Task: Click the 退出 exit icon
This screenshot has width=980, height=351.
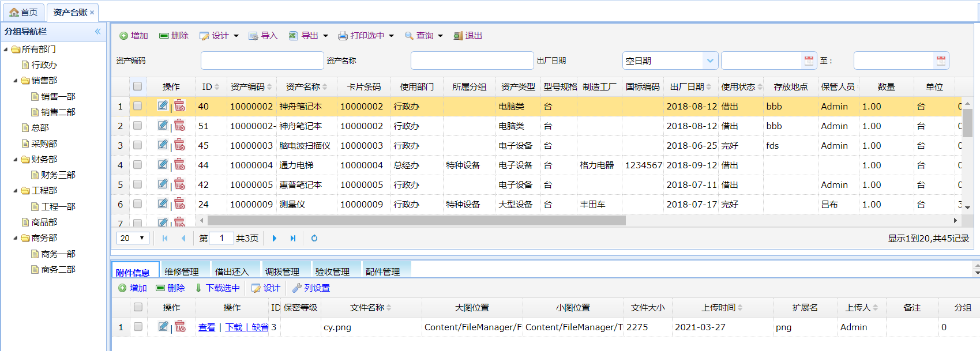Action: (458, 36)
